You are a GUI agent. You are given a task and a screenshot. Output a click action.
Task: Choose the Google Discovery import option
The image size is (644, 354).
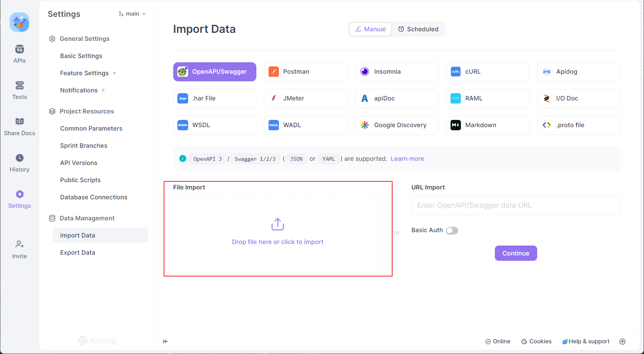pos(396,125)
